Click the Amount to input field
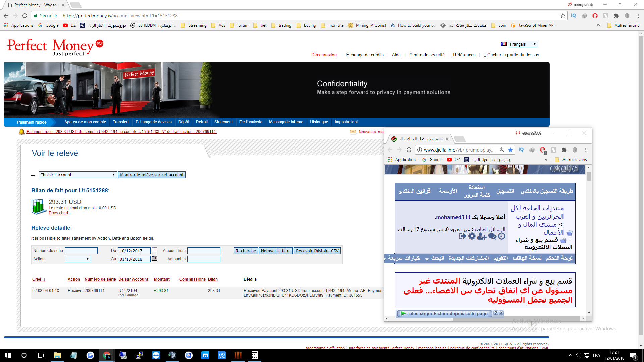 pos(204,259)
